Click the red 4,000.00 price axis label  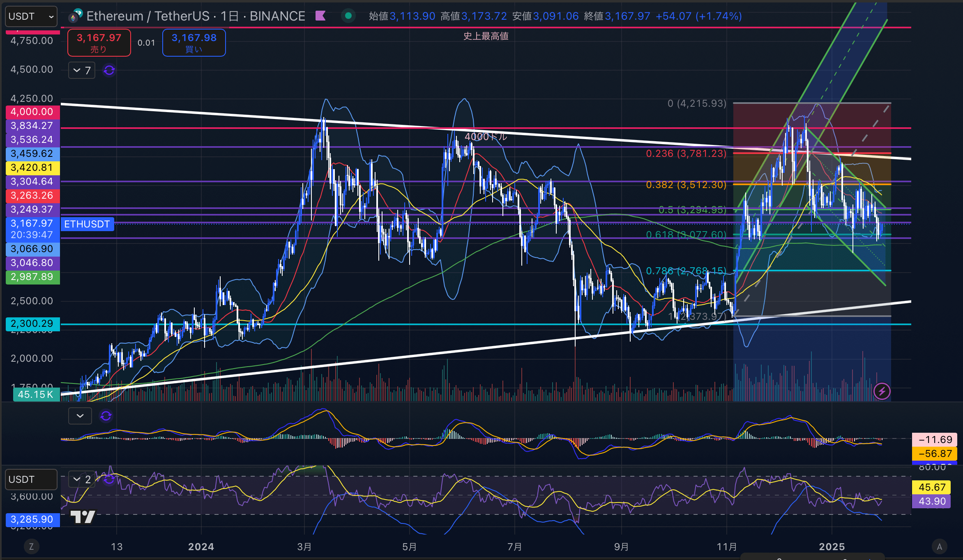[x=32, y=112]
